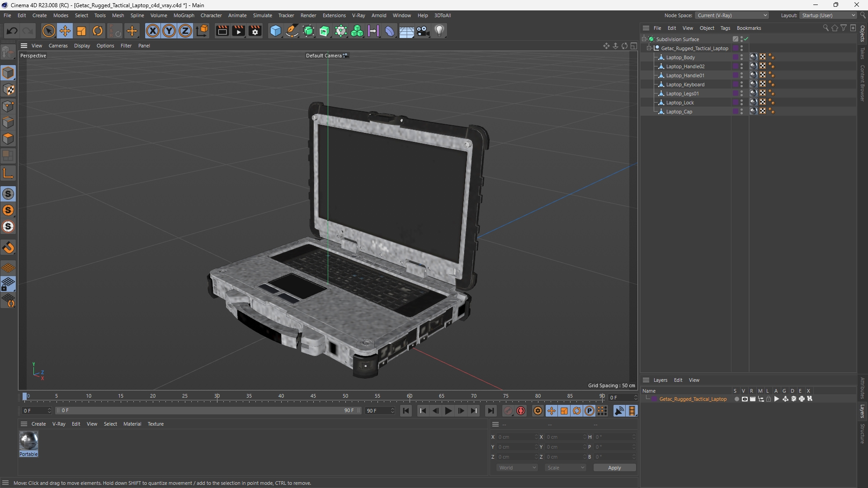Collapse the Getac_Rugged_Tactical_Laptop null node
This screenshot has width=868, height=488.
(x=649, y=48)
